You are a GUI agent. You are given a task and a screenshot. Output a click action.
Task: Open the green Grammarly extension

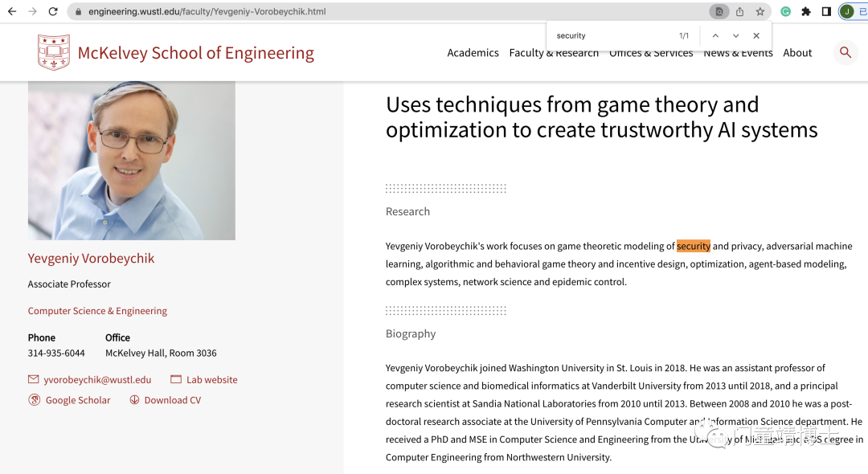click(x=785, y=11)
